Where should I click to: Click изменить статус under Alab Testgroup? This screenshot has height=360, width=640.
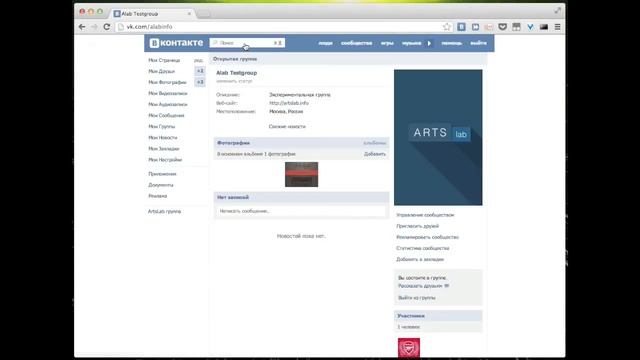[234, 81]
